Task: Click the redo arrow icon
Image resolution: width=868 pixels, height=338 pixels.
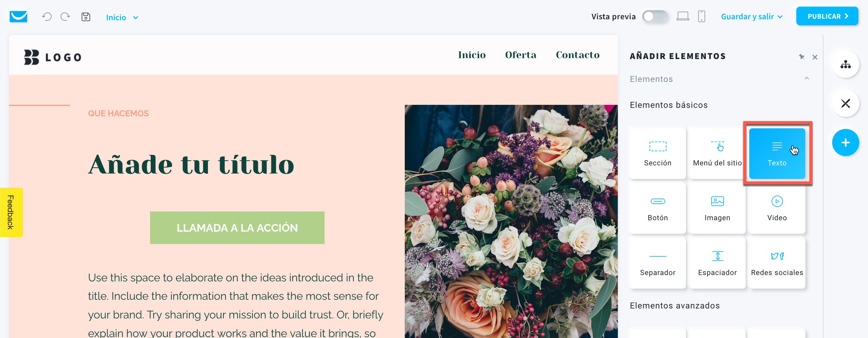Action: (x=65, y=17)
